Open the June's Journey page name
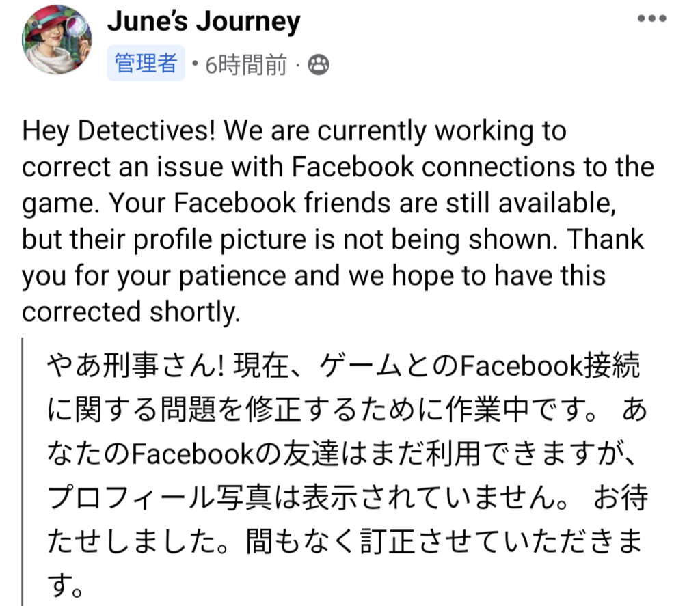 click(x=204, y=21)
